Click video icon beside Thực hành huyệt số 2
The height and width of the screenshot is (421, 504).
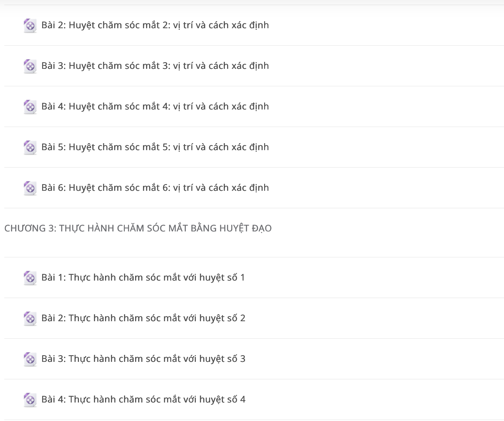pyautogui.click(x=30, y=318)
